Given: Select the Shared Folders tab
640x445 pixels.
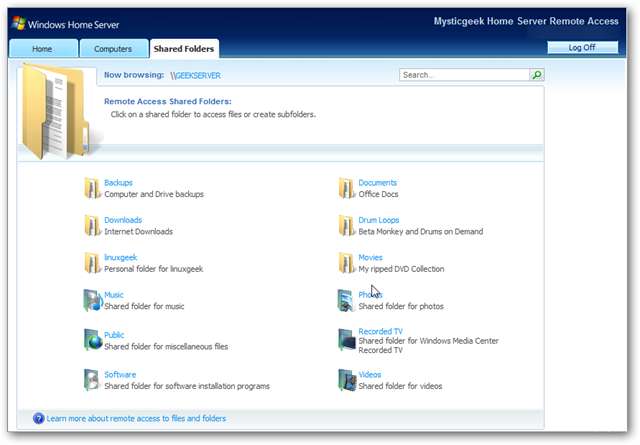Looking at the screenshot, I should point(183,48).
